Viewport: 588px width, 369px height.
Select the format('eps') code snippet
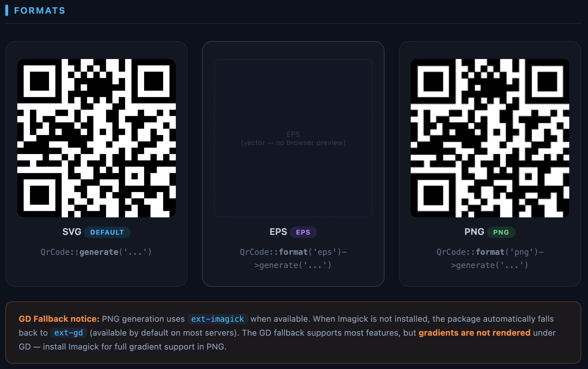coord(293,259)
